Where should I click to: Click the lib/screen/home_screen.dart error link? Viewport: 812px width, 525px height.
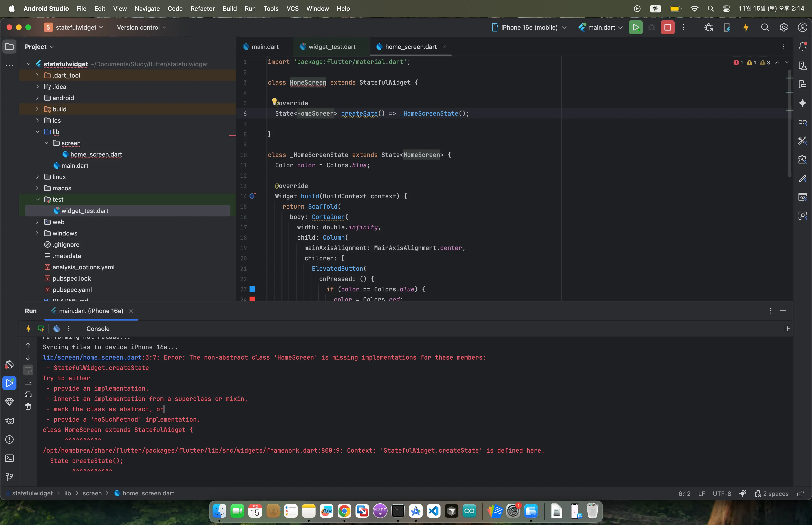click(92, 357)
